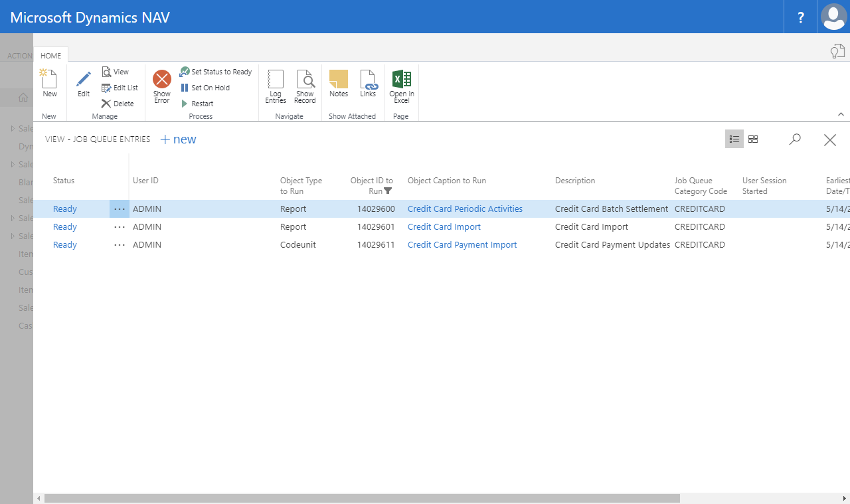Show Error for the job entry
The width and height of the screenshot is (850, 504).
pyautogui.click(x=162, y=87)
